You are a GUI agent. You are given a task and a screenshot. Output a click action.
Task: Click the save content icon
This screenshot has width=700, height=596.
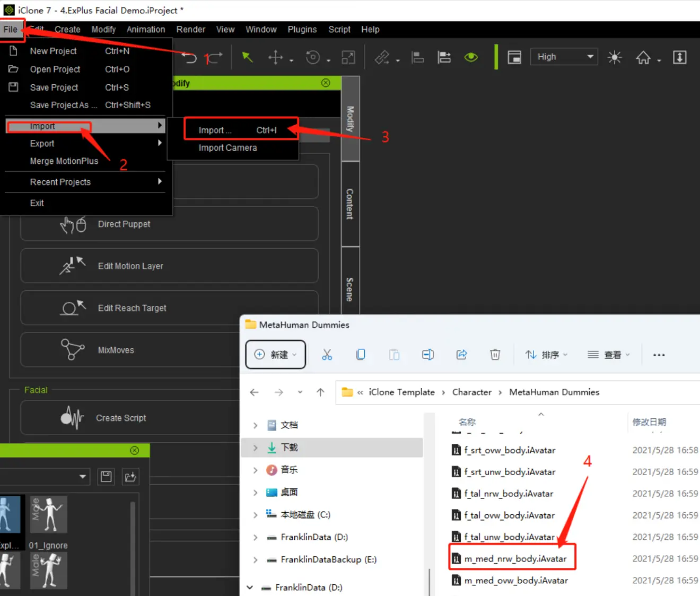[106, 477]
